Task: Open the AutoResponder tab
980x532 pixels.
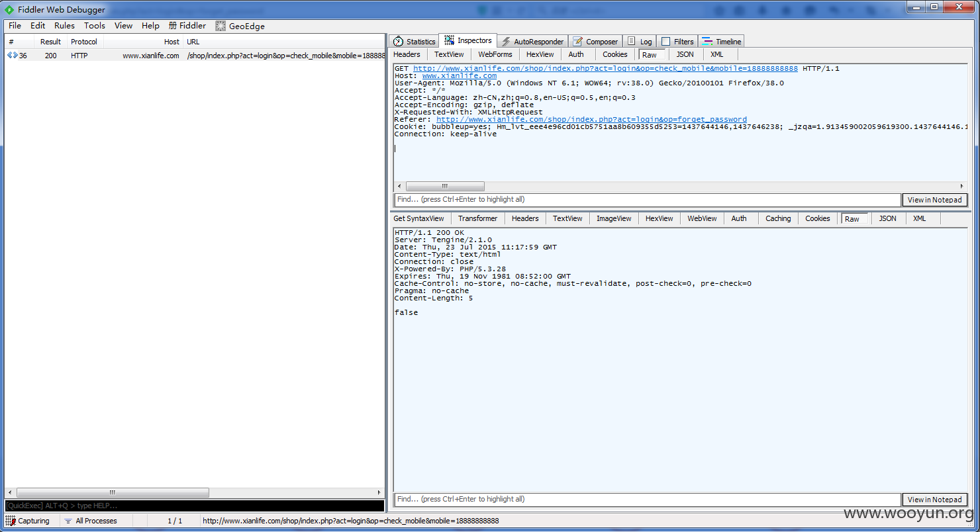Action: (x=532, y=41)
